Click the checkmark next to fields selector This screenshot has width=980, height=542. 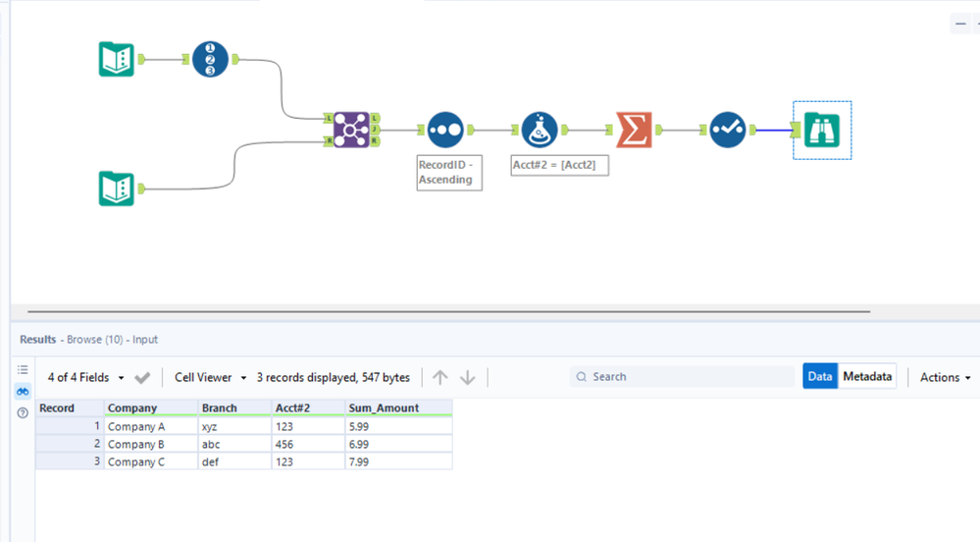point(142,377)
